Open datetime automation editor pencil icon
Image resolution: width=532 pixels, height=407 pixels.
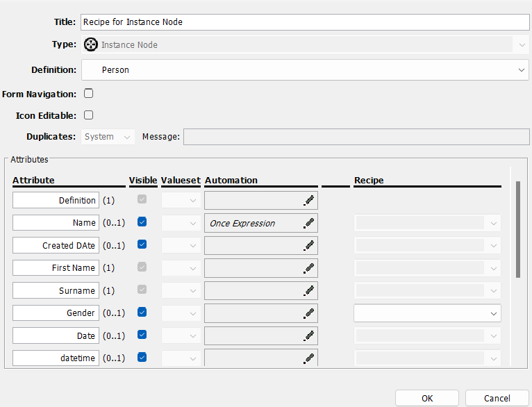coord(309,358)
